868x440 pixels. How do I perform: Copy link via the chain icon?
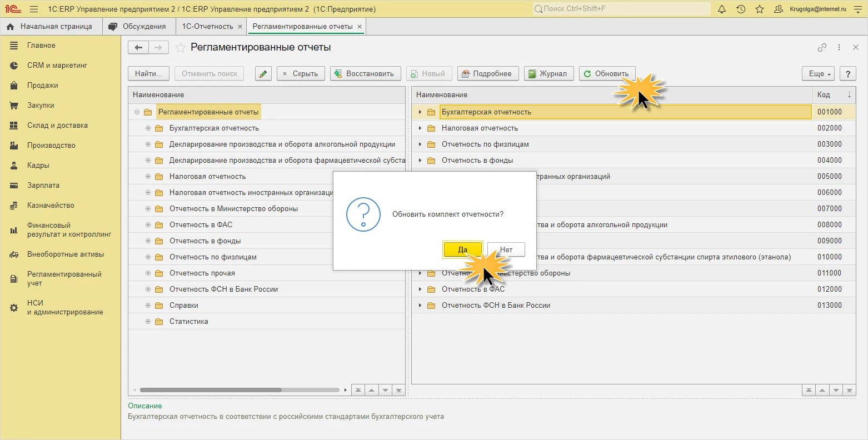[x=822, y=48]
